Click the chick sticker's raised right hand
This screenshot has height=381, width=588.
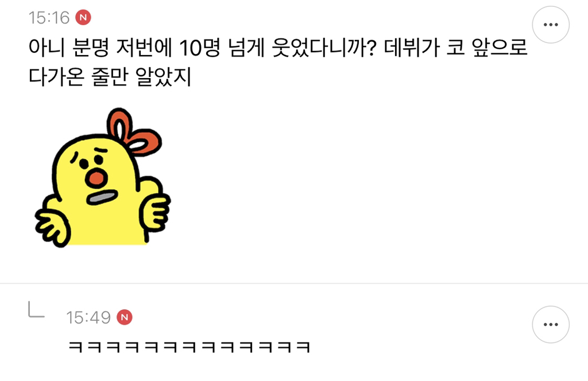[155, 211]
